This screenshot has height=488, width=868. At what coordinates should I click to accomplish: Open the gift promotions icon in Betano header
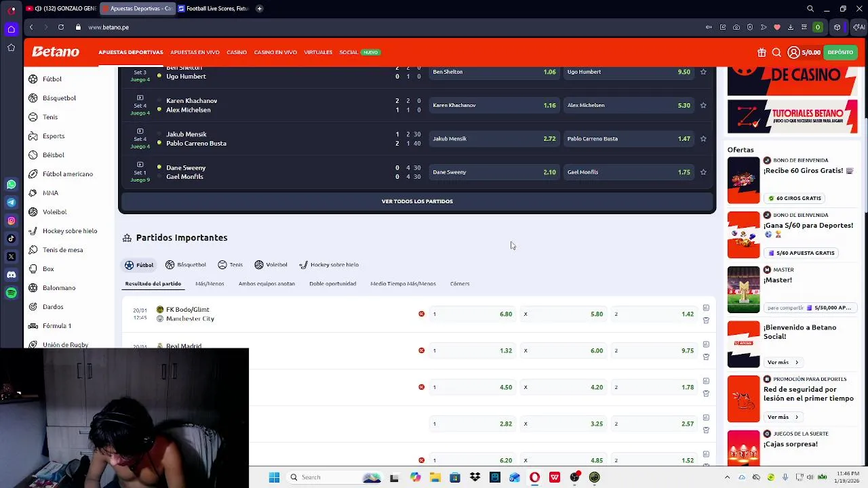pyautogui.click(x=762, y=52)
